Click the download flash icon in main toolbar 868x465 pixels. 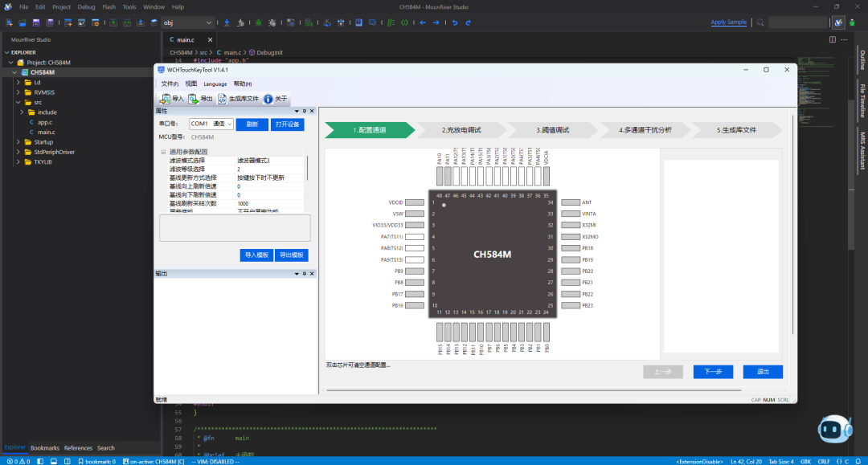point(227,22)
